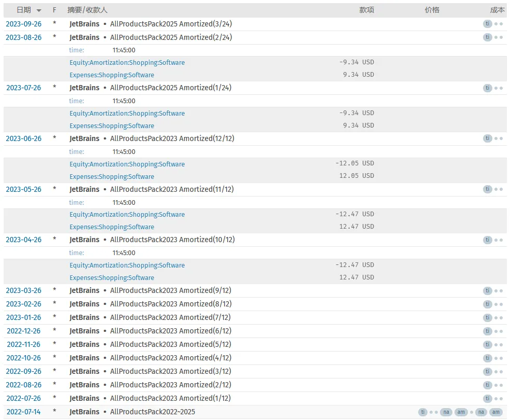510x420 pixels.
Task: Click narration 'AllProductsPack2023 Amortized(9/12)'
Action: (171, 290)
